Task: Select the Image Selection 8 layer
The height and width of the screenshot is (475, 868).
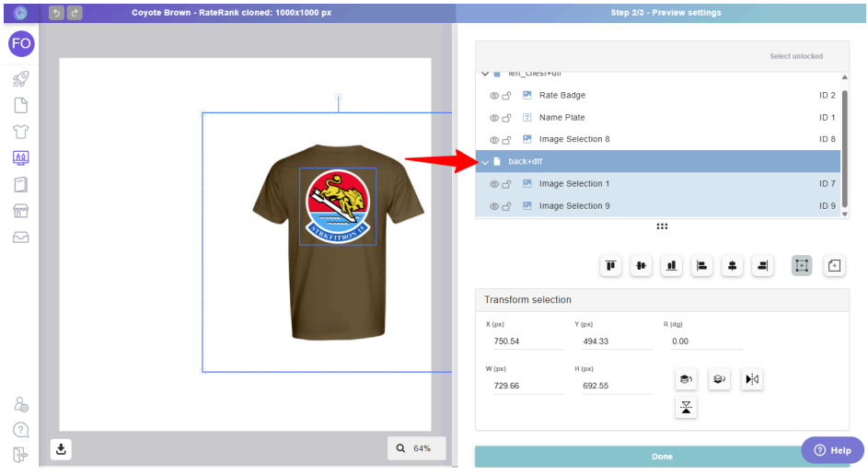Action: point(574,140)
